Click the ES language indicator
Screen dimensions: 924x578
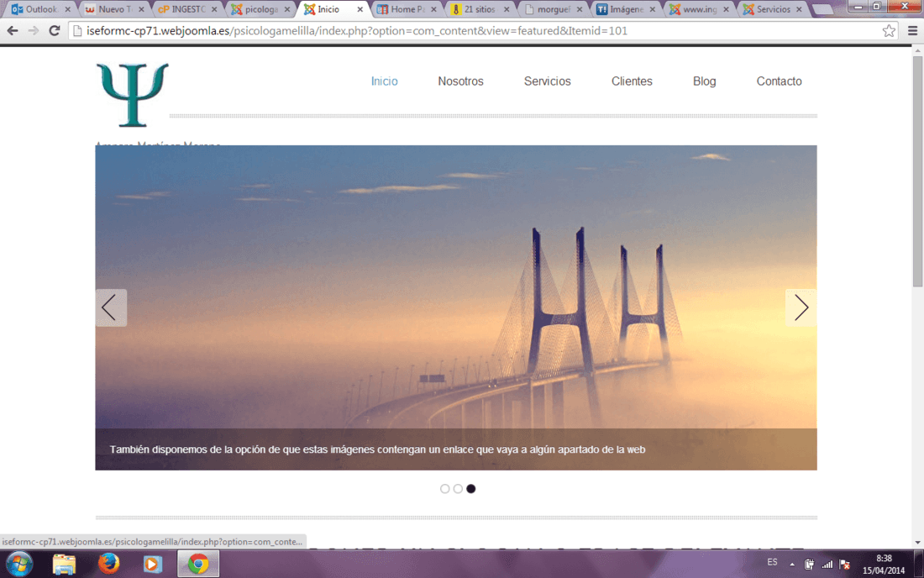(x=772, y=563)
